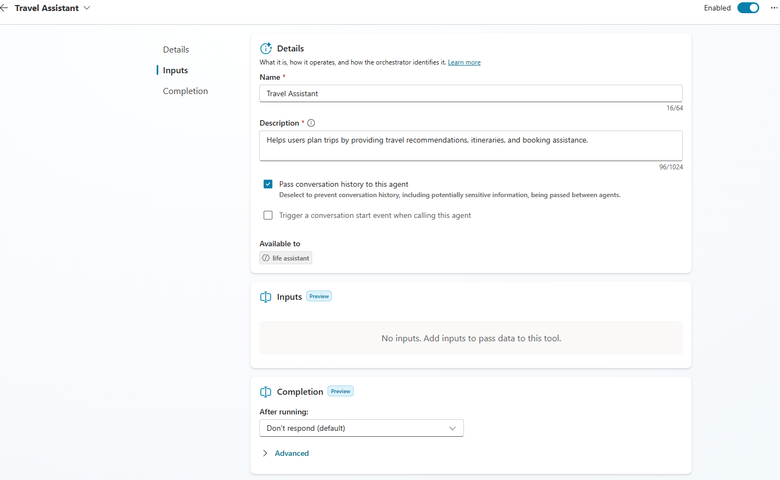Click the "No inputs. Add inputs" message
The image size is (780, 480).
click(x=471, y=338)
